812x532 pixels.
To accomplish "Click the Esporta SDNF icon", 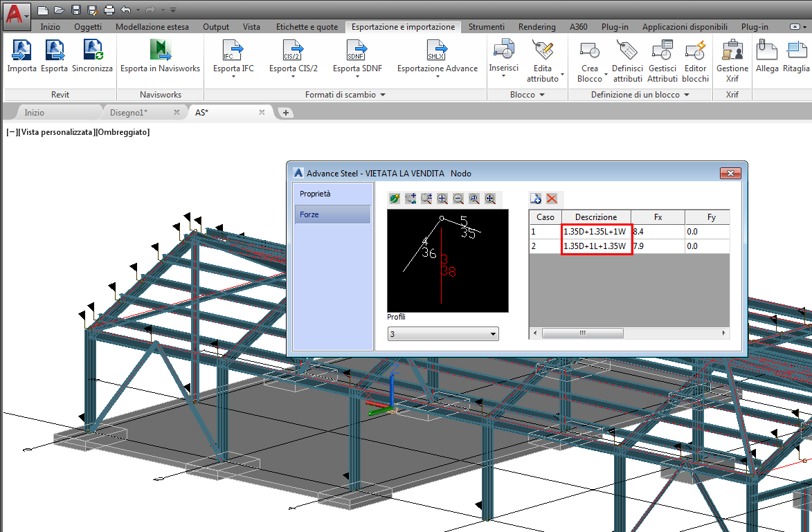I will [x=357, y=50].
